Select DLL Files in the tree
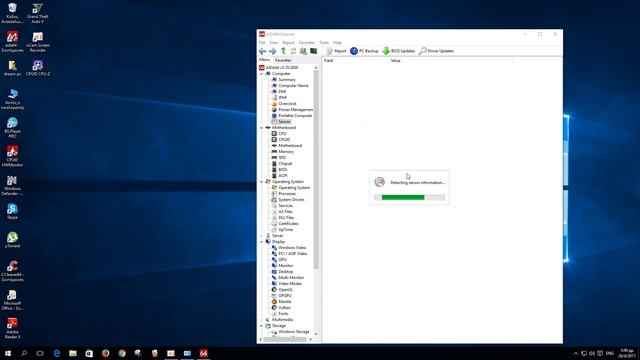Image resolution: width=640 pixels, height=360 pixels. coord(286,218)
